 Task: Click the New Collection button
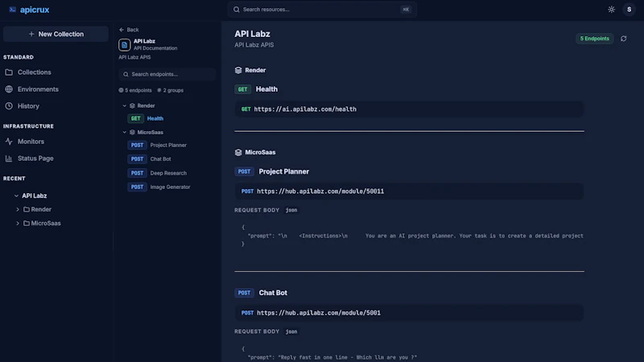point(56,34)
